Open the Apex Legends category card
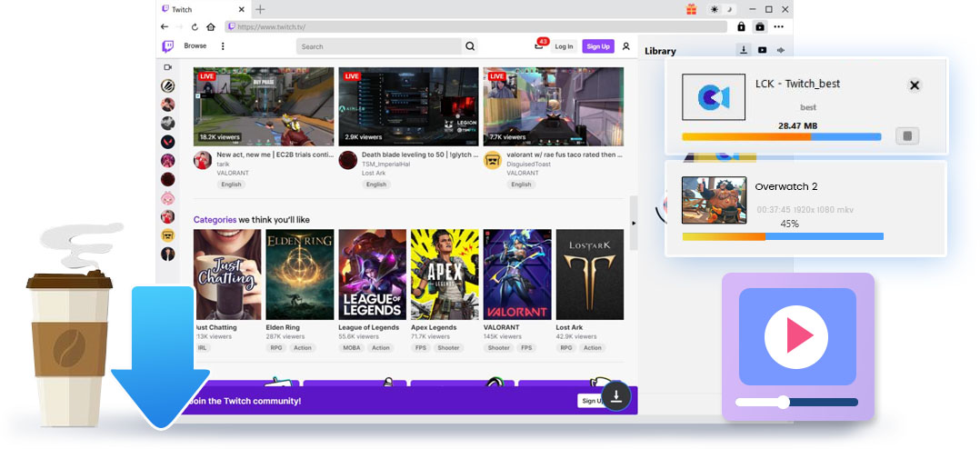This screenshot has height=449, width=980. pyautogui.click(x=445, y=274)
